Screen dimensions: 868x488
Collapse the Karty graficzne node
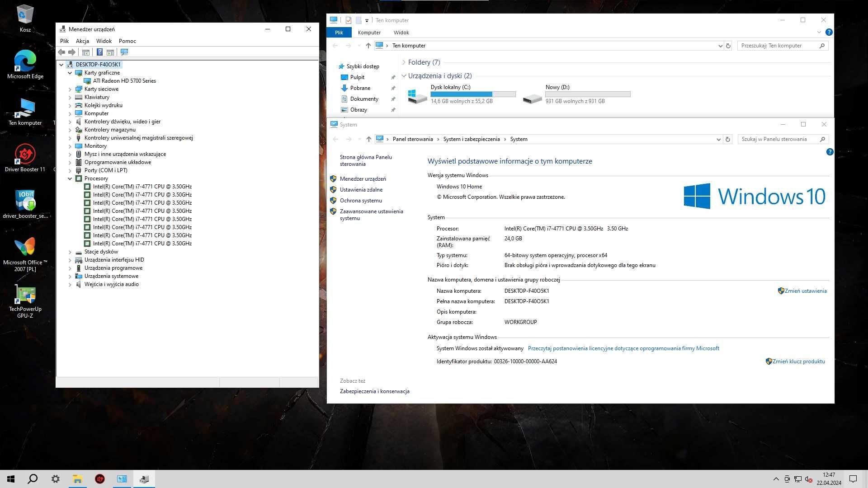[70, 73]
